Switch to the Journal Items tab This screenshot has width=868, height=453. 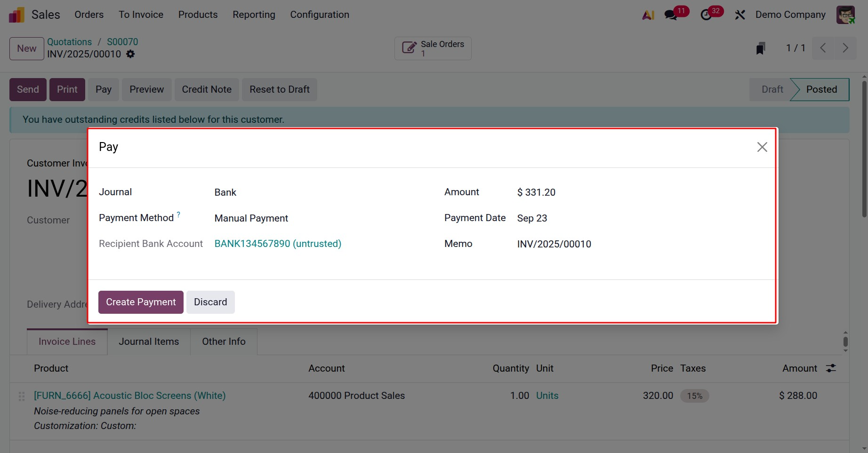(149, 342)
